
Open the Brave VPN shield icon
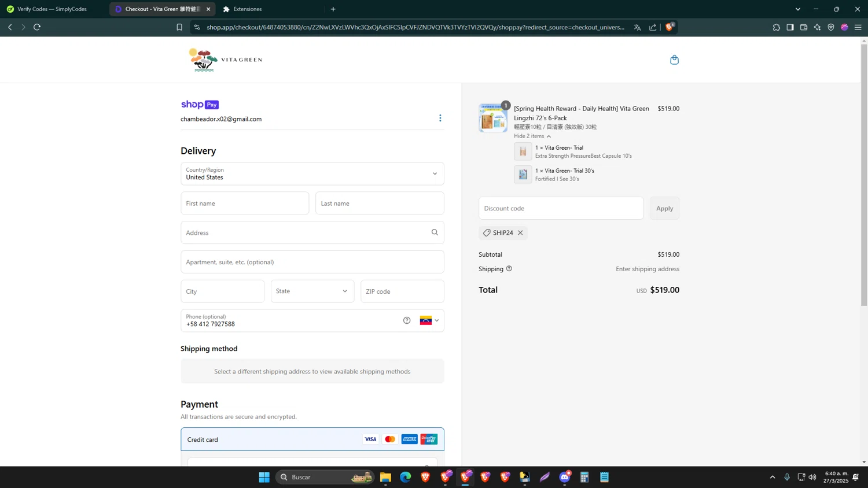tap(831, 27)
